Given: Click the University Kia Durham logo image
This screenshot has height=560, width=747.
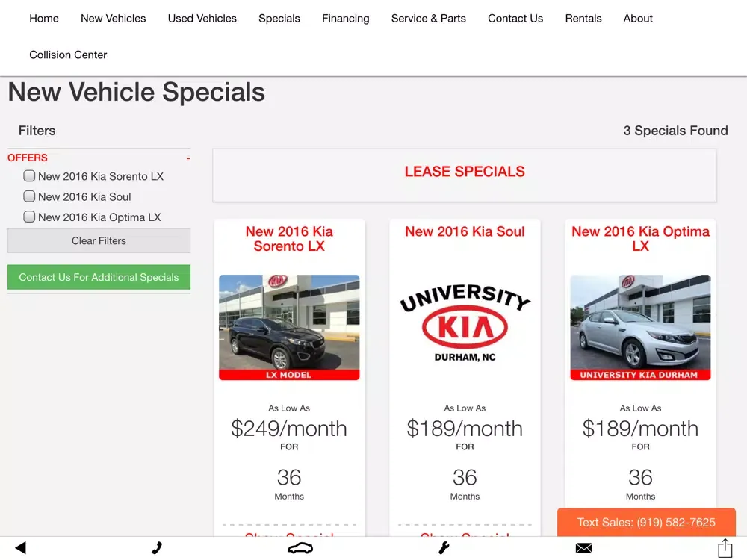Looking at the screenshot, I should pos(465,323).
